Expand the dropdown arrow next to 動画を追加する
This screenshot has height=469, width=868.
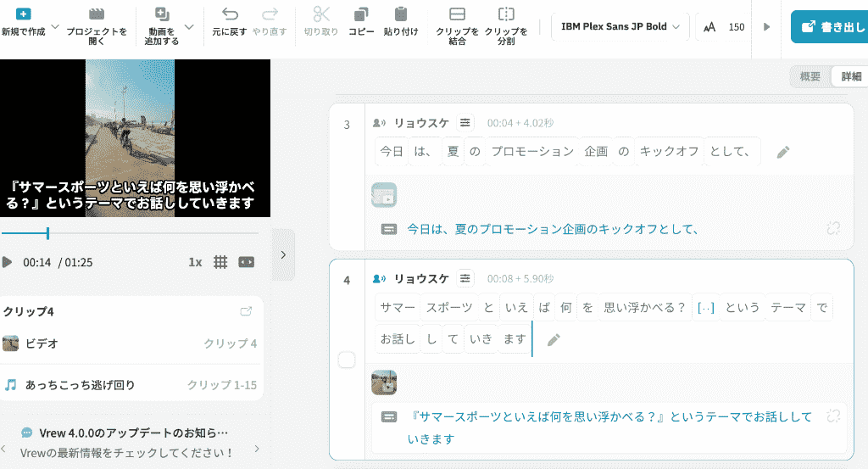point(189,26)
